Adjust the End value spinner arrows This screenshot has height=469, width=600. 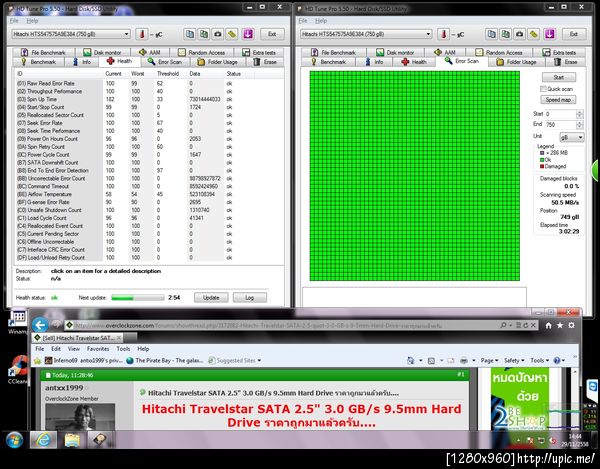pyautogui.click(x=579, y=125)
